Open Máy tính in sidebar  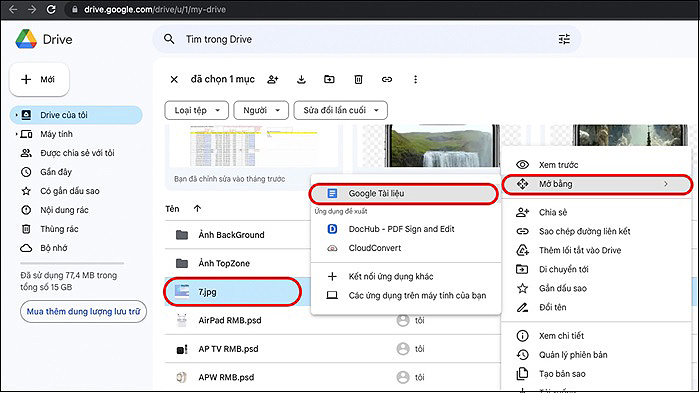[56, 134]
